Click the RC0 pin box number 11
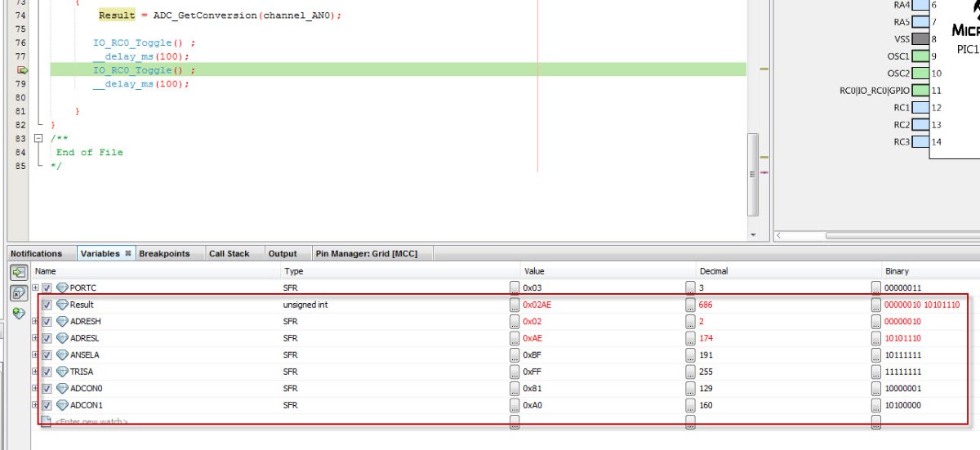 click(x=920, y=91)
